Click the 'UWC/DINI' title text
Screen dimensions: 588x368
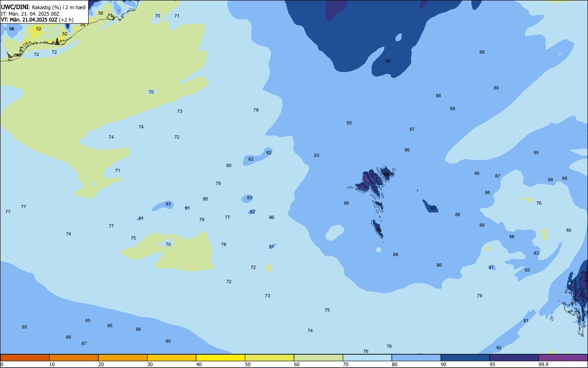[15, 7]
